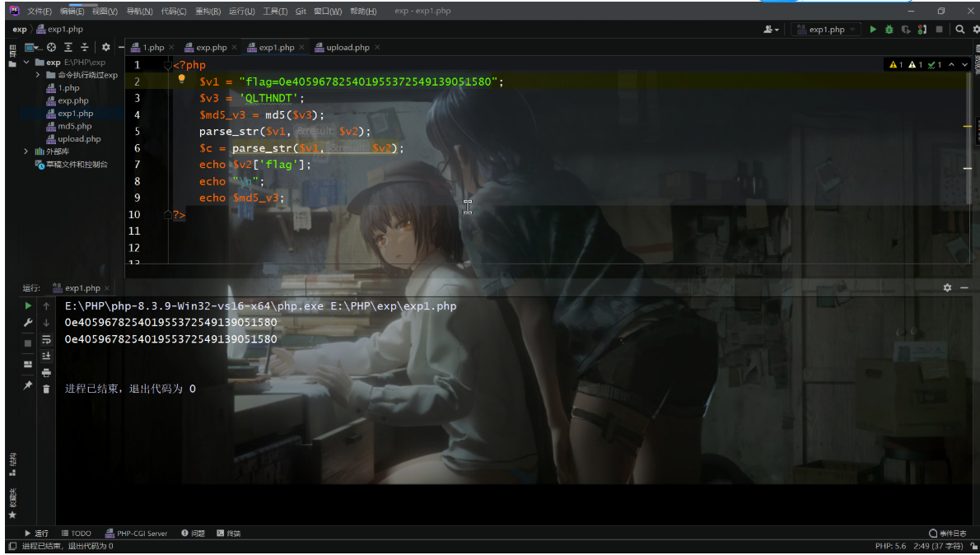Go to next highlighted error arrow
Image resolution: width=980 pixels, height=555 pixels.
click(964, 64)
